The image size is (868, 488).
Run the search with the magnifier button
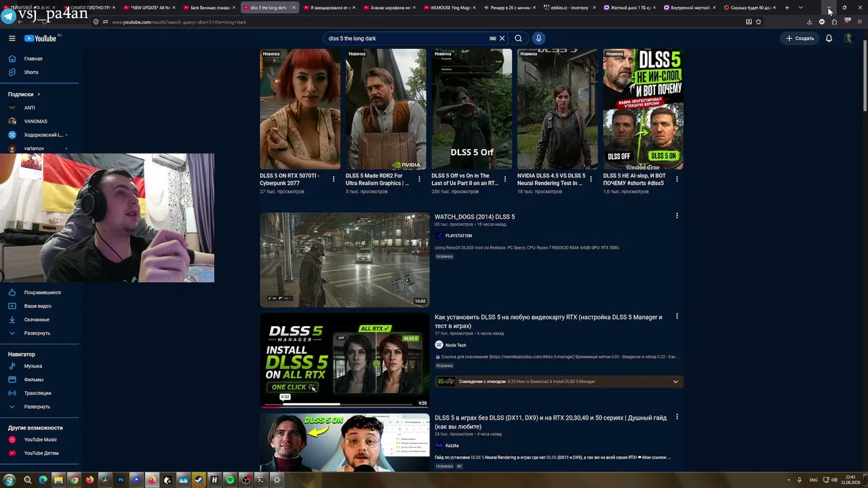click(x=518, y=39)
